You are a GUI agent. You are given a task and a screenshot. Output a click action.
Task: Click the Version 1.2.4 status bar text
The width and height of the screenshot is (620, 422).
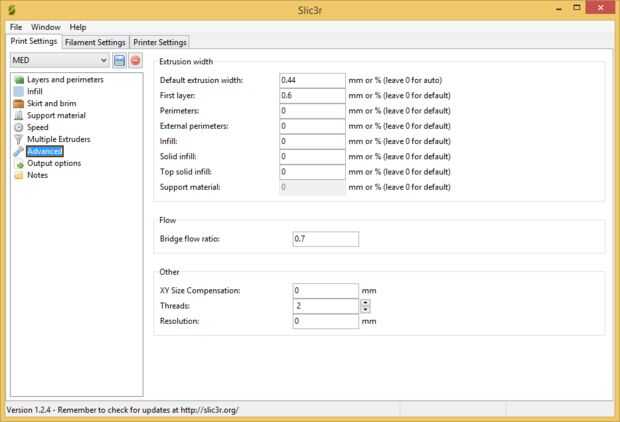[x=123, y=410]
